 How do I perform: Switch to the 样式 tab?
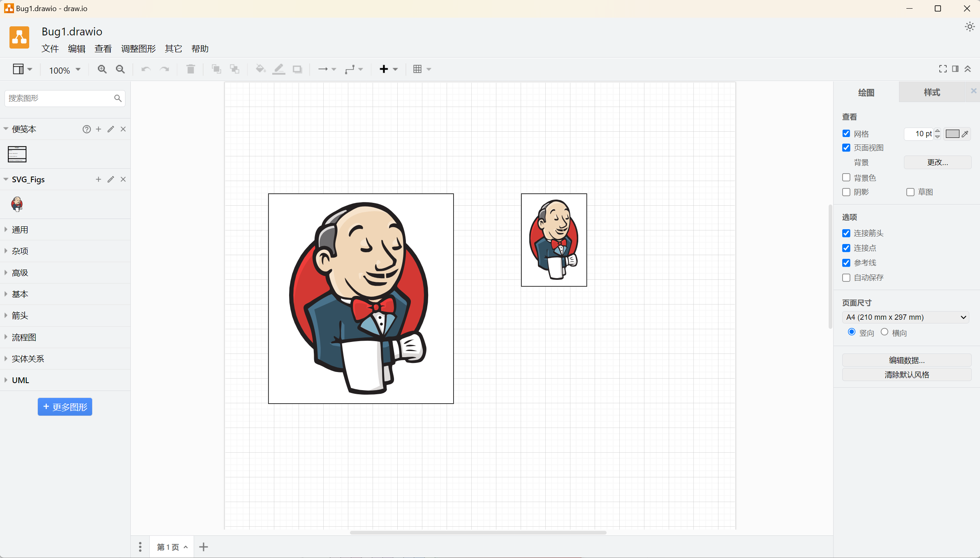(932, 93)
